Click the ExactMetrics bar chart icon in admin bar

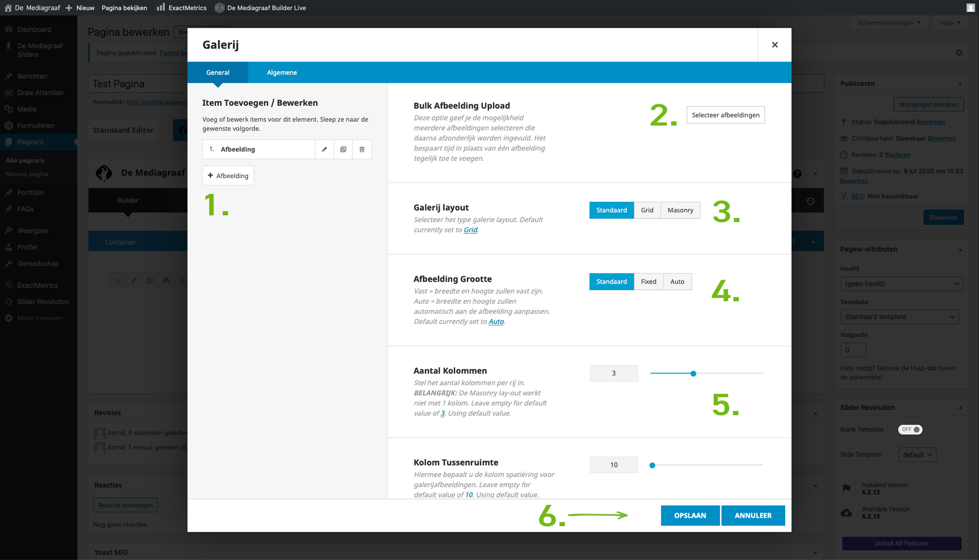161,7
